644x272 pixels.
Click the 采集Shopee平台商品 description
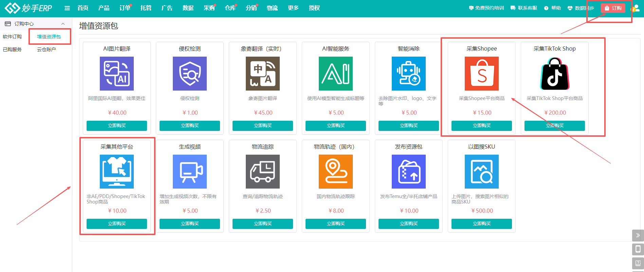tap(482, 98)
